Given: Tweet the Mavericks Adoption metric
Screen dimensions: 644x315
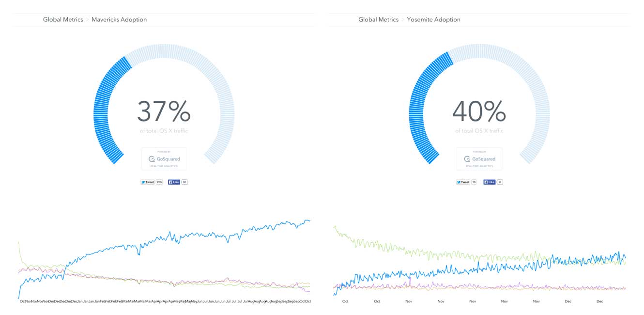Looking at the screenshot, I should tap(147, 182).
